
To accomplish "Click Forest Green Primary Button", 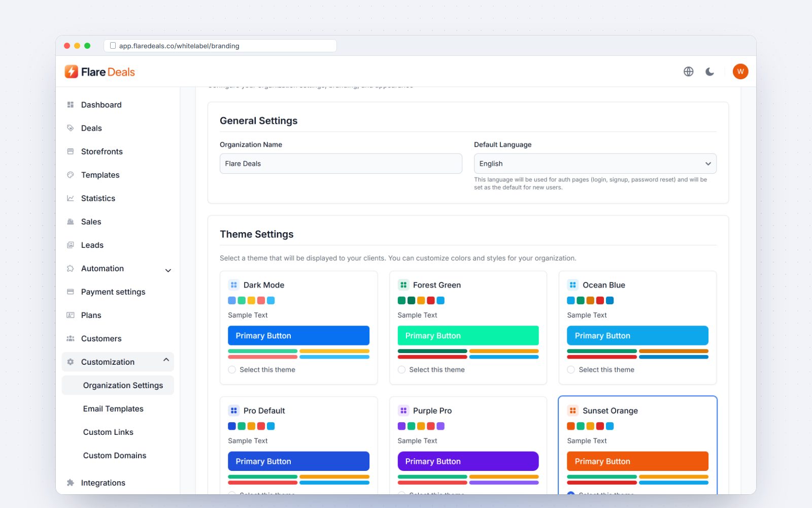I will click(x=468, y=336).
